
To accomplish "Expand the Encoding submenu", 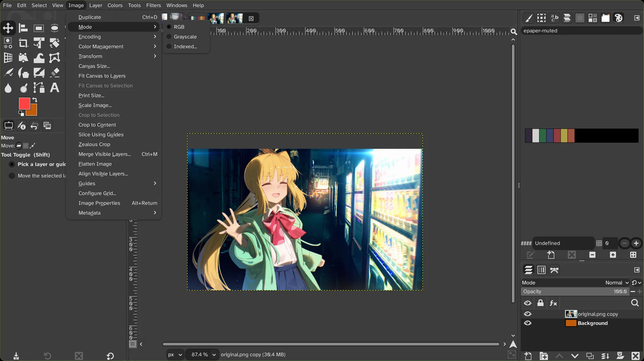I will 114,37.
